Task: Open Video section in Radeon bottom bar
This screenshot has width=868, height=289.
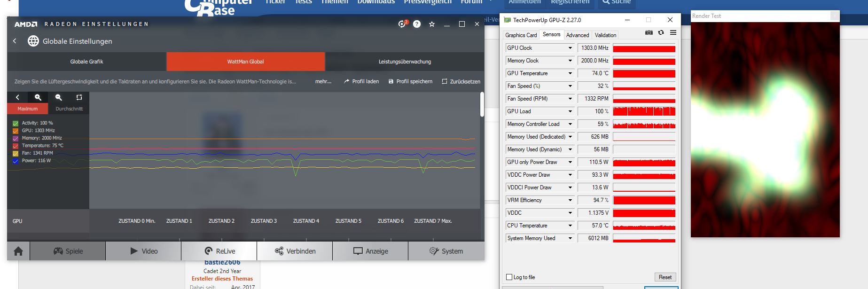Action: [x=143, y=251]
